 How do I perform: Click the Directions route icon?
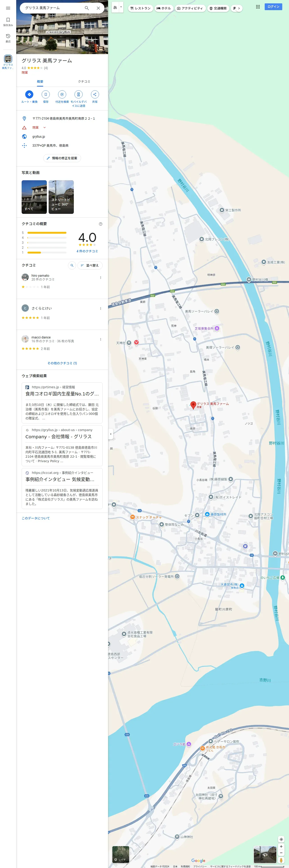pos(29,94)
